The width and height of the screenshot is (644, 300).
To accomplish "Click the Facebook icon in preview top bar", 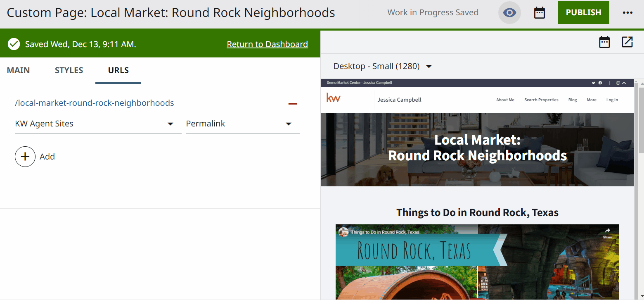I will 600,83.
